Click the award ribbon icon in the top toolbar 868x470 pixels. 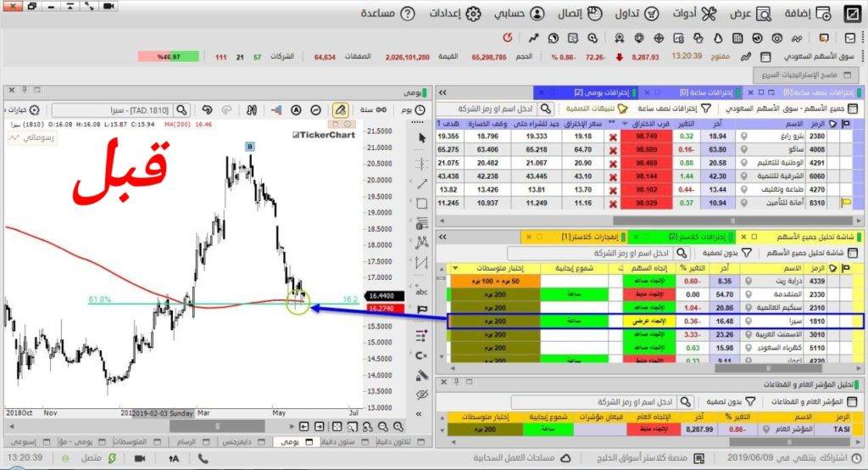(620, 37)
